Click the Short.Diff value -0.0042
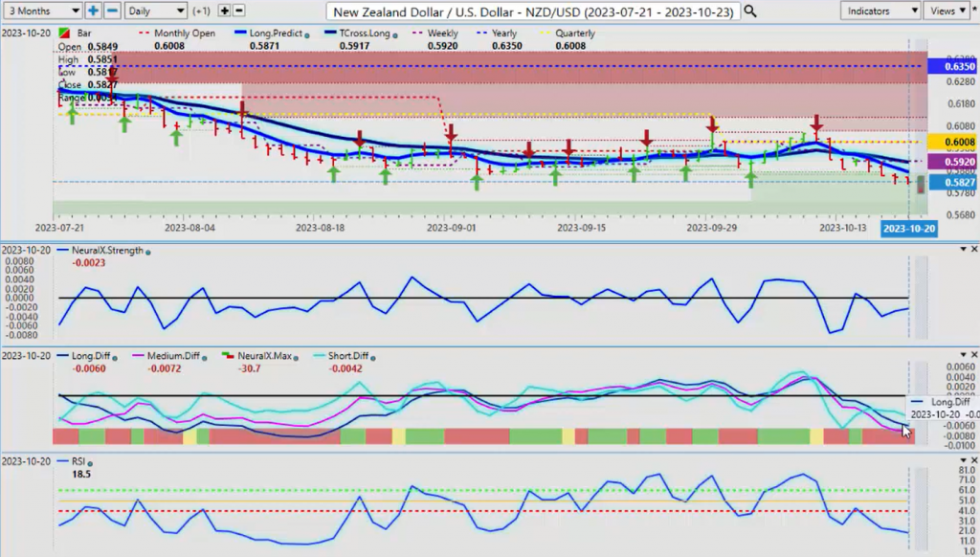This screenshot has height=557, width=980. pyautogui.click(x=345, y=368)
